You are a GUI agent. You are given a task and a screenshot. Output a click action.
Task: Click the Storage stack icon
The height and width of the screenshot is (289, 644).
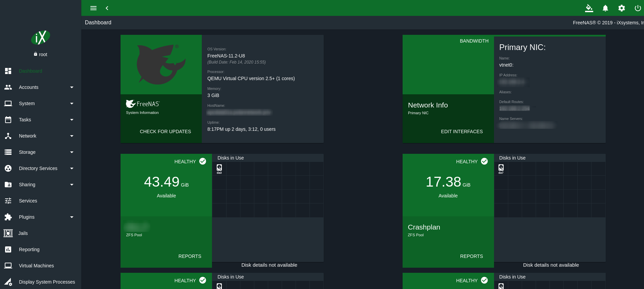(8, 152)
